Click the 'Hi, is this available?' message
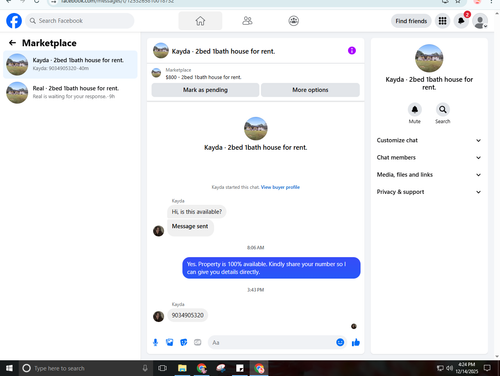 pyautogui.click(x=197, y=212)
